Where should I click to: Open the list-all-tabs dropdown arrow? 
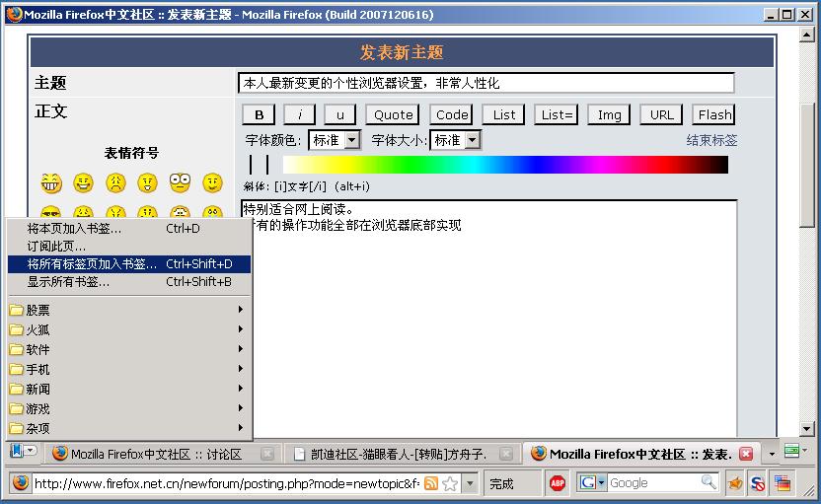point(772,454)
